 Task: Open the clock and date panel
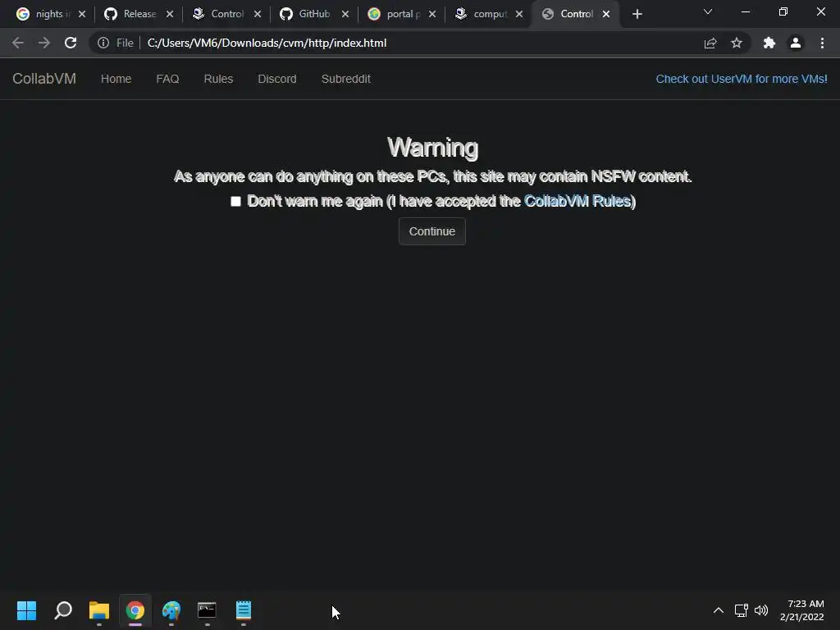tap(802, 610)
